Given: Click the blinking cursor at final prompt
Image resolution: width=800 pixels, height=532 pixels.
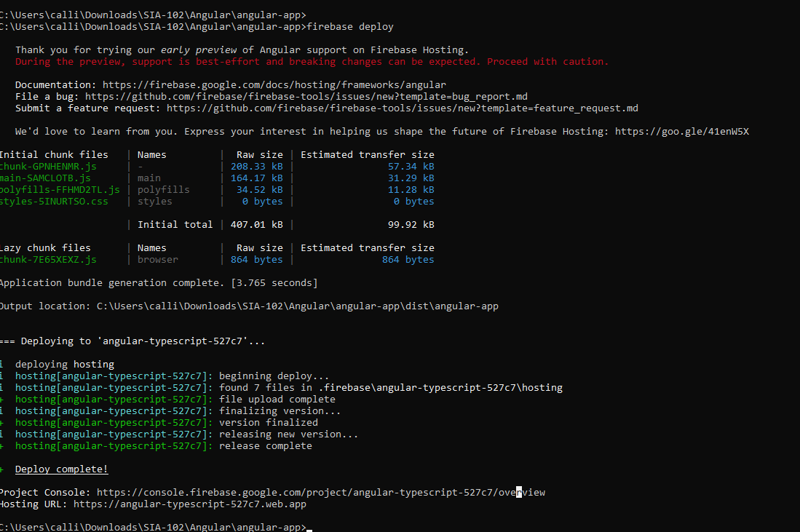Looking at the screenshot, I should [309, 528].
